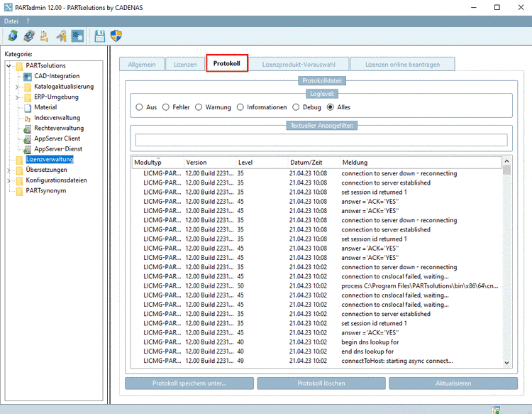The height and width of the screenshot is (414, 532).
Task: Open the Lizenzprodukt-Vorauswahl tab
Action: tap(299, 64)
